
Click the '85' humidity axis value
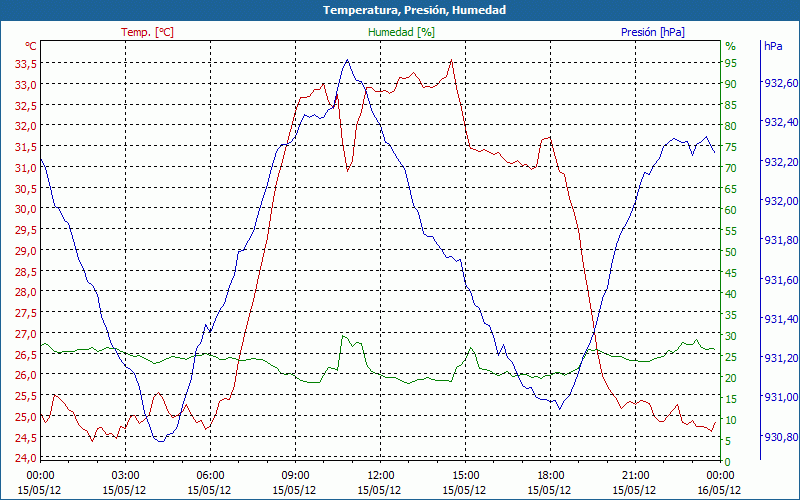[x=731, y=105]
